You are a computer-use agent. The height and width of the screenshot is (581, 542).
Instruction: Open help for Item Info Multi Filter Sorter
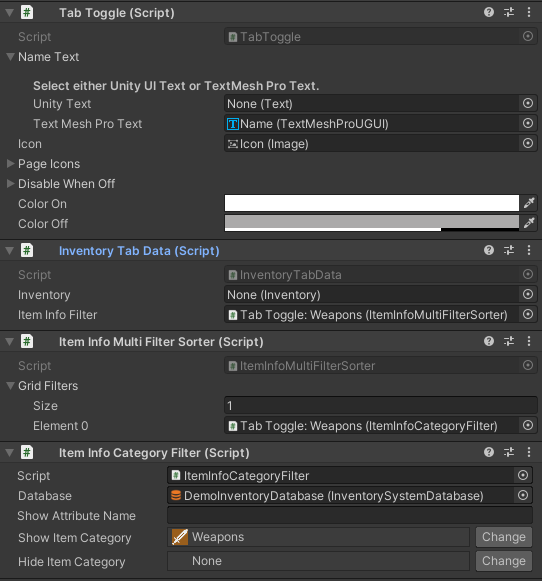click(x=489, y=341)
